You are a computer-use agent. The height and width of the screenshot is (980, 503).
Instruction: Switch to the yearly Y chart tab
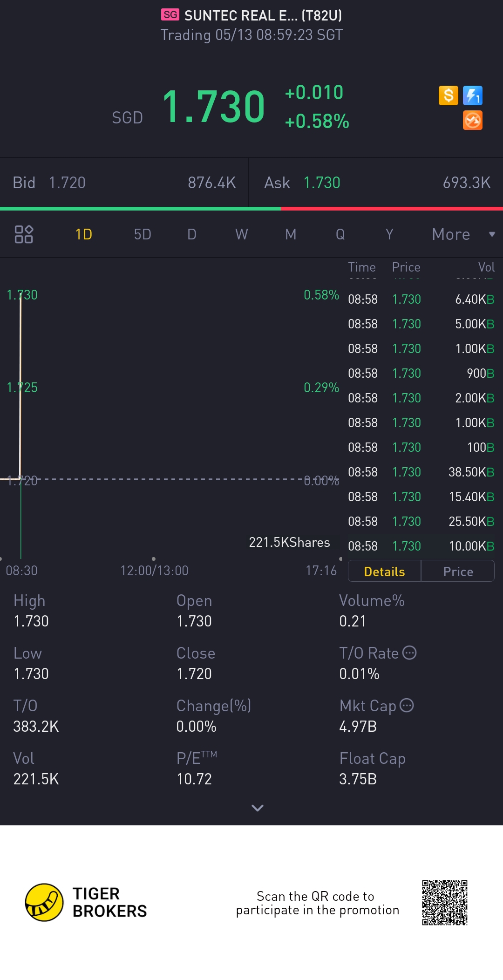pos(389,234)
